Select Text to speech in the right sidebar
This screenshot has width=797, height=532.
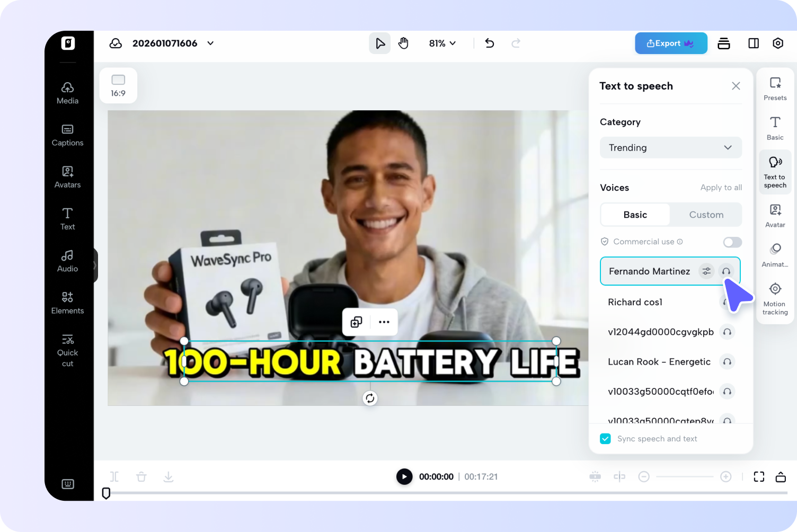coord(775,172)
